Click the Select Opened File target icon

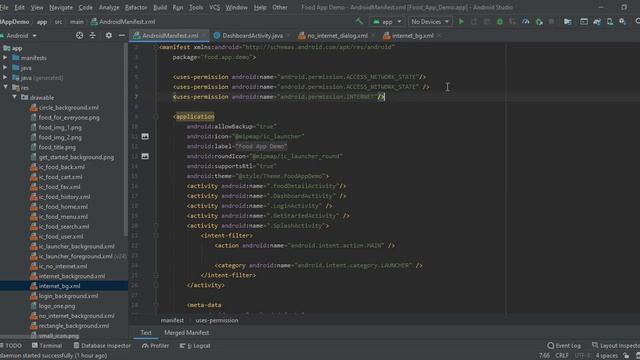79,36
